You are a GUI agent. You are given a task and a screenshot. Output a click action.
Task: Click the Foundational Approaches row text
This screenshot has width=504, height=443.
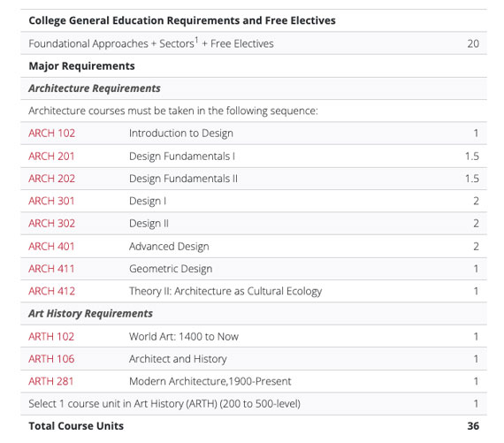click(x=151, y=43)
